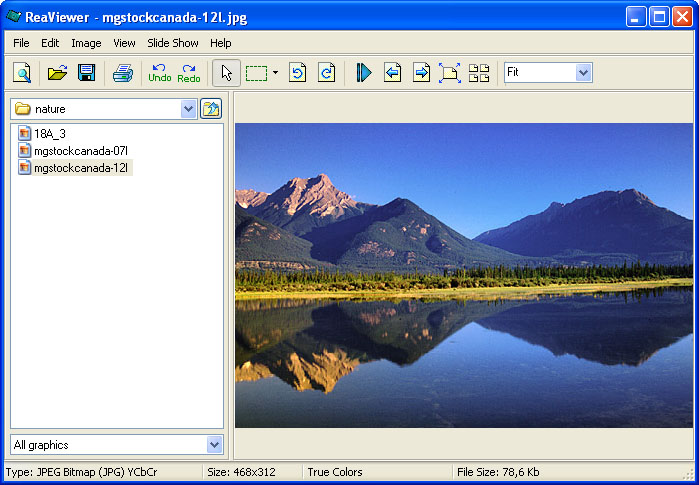Open the Fit zoom dropdown
699x485 pixels.
tap(583, 72)
